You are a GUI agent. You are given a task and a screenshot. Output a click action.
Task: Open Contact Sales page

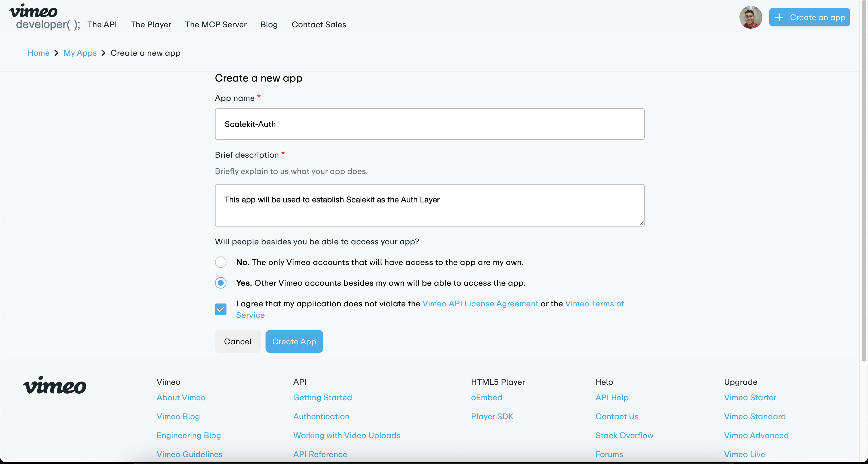[319, 24]
